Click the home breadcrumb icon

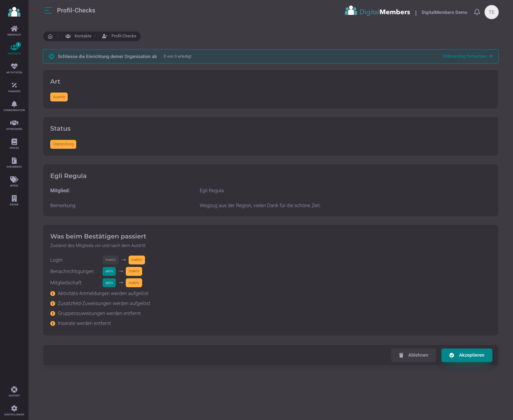click(50, 36)
